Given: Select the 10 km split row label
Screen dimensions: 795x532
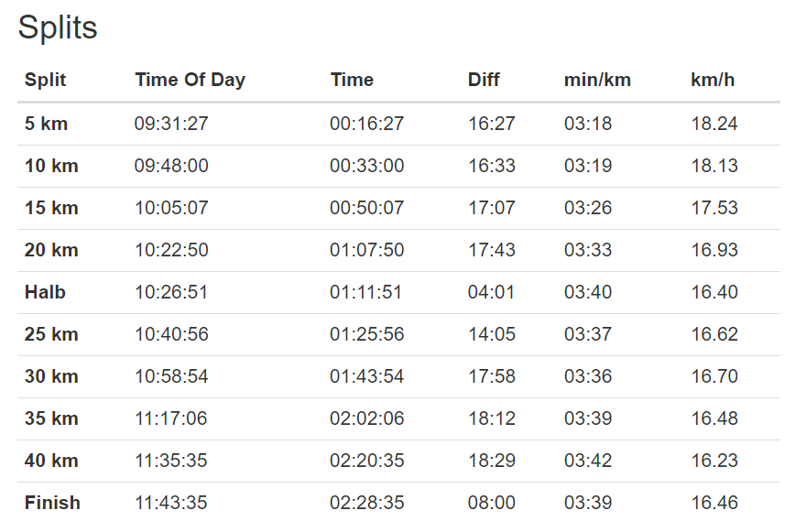Looking at the screenshot, I should 50,166.
